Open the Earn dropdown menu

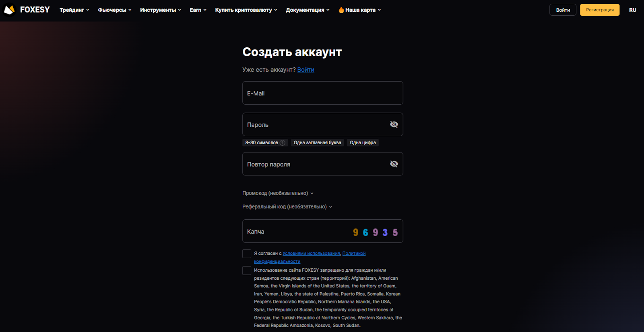click(x=198, y=10)
